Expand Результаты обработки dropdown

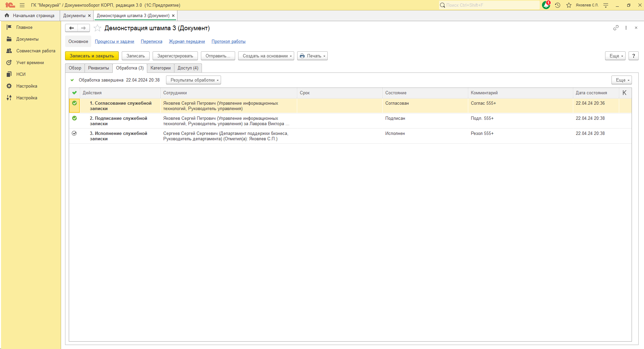pyautogui.click(x=194, y=80)
